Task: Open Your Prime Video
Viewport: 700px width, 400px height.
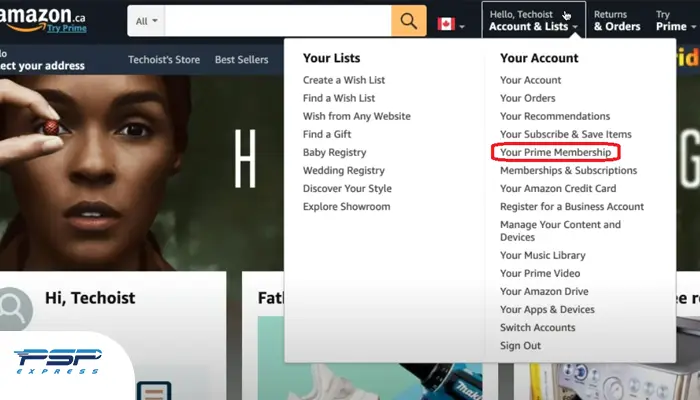Action: pyautogui.click(x=540, y=273)
